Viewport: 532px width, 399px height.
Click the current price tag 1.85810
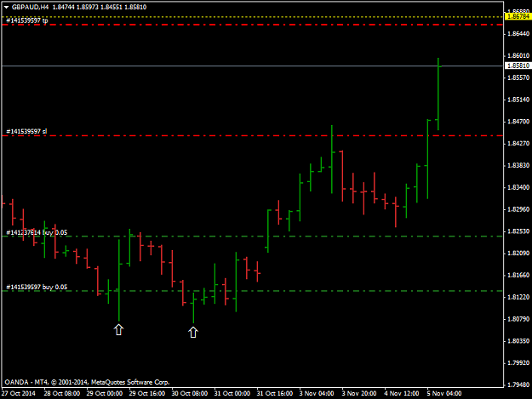coord(518,66)
